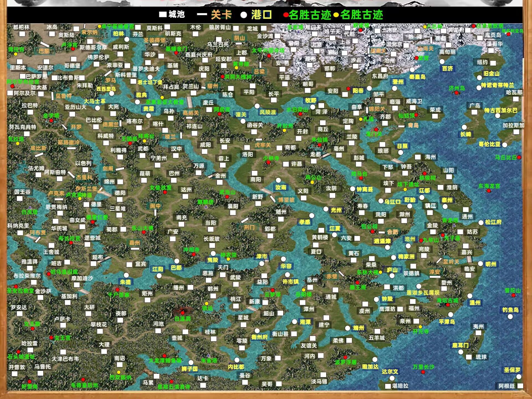Click the 君士坦丁堡 map label
The height and width of the screenshot is (399, 532).
150,82
